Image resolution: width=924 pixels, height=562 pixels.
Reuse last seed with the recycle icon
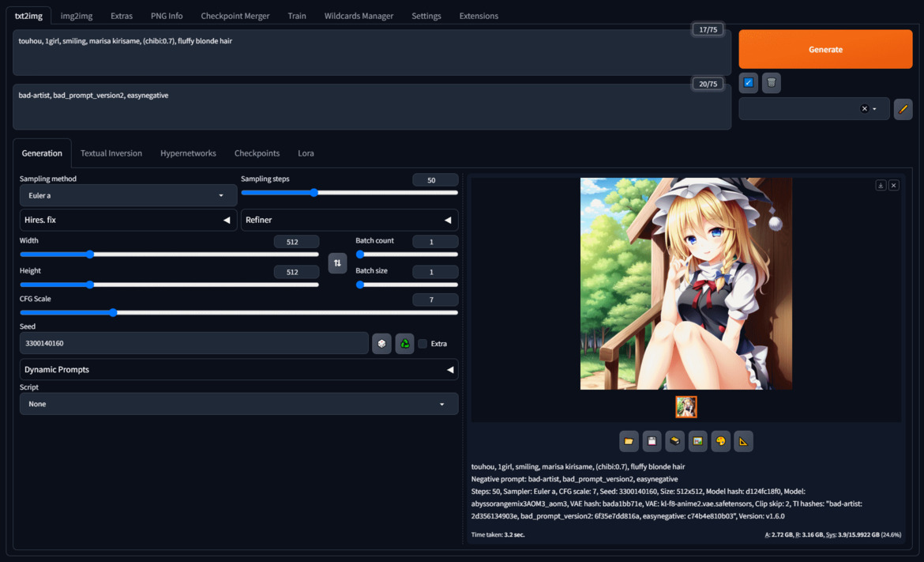point(405,343)
